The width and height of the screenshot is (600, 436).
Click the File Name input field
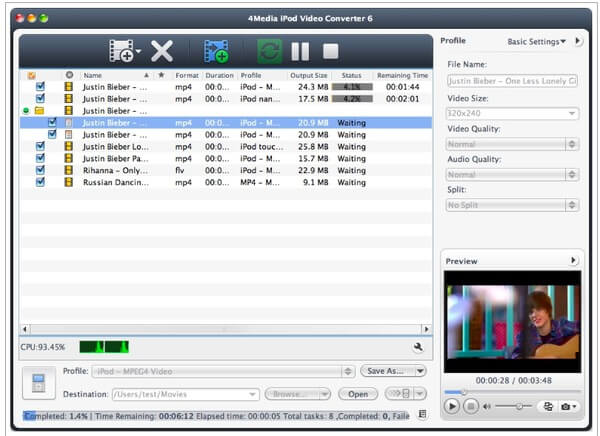point(512,81)
